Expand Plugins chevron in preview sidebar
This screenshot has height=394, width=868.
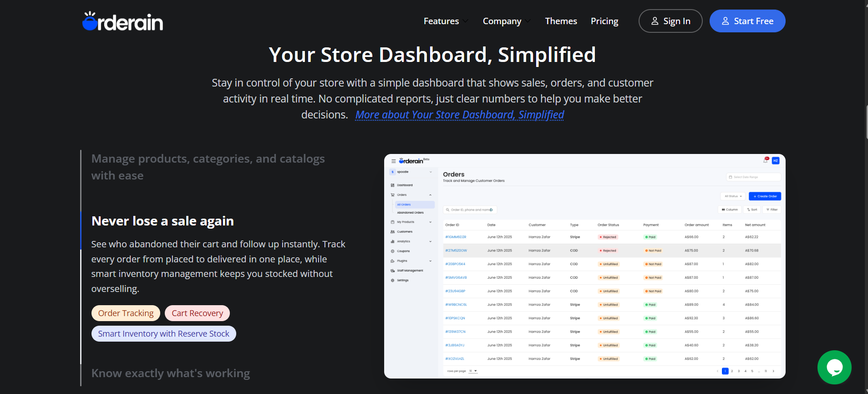coord(430,261)
